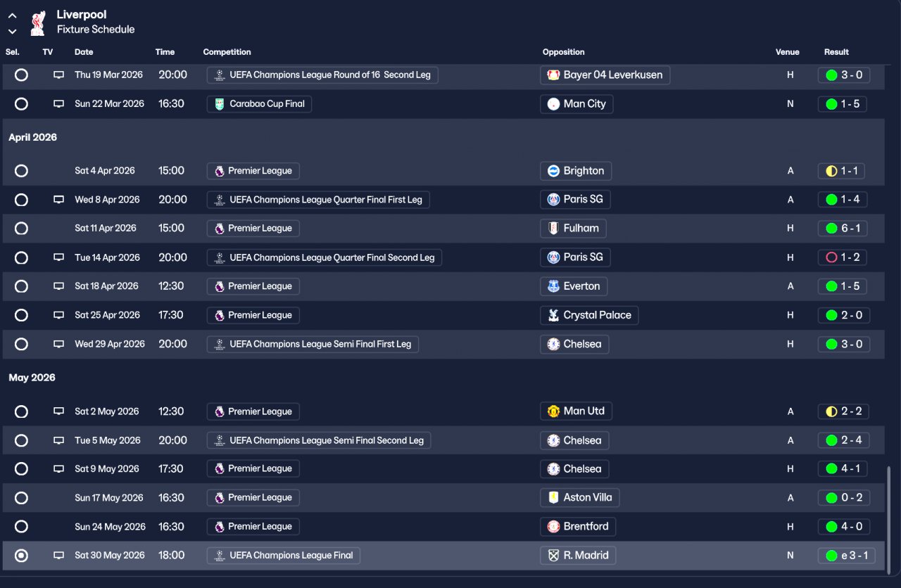
Task: Click the TV icon for Wed 29 Apr 2026
Action: click(59, 344)
